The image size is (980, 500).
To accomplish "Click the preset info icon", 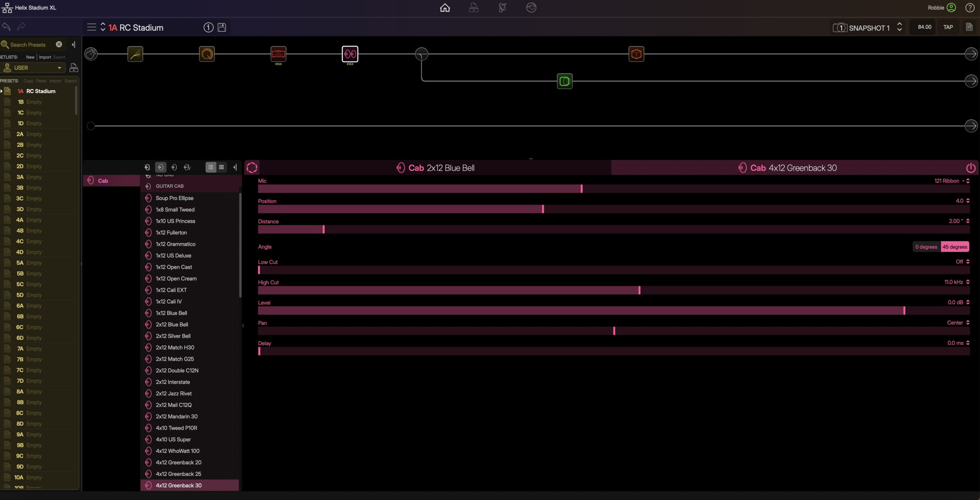I will coord(208,27).
